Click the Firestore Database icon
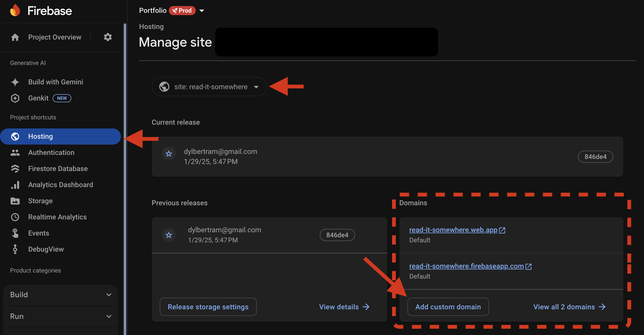644x335 pixels. pos(15,169)
